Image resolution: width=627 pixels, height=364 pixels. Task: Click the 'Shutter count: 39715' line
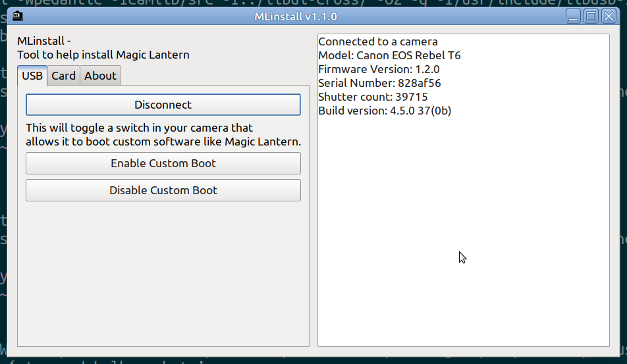(x=373, y=97)
